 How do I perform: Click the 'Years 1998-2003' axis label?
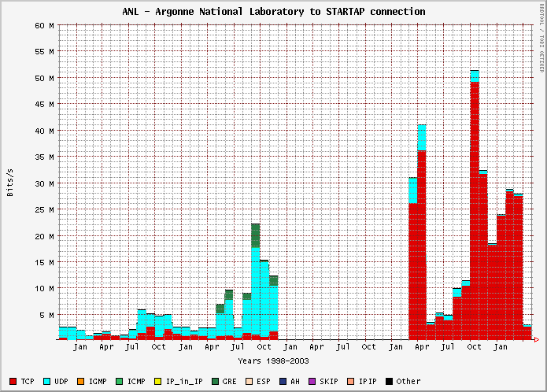pyautogui.click(x=274, y=361)
